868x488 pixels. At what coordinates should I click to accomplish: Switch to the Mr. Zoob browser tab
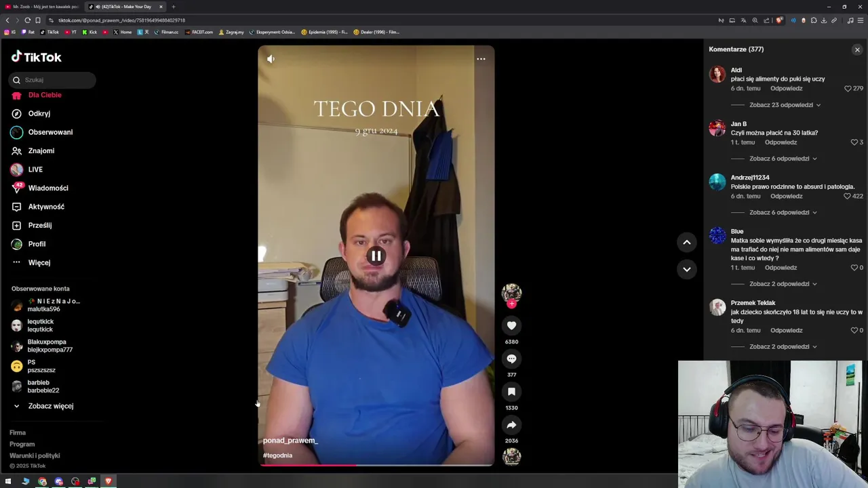pos(43,7)
